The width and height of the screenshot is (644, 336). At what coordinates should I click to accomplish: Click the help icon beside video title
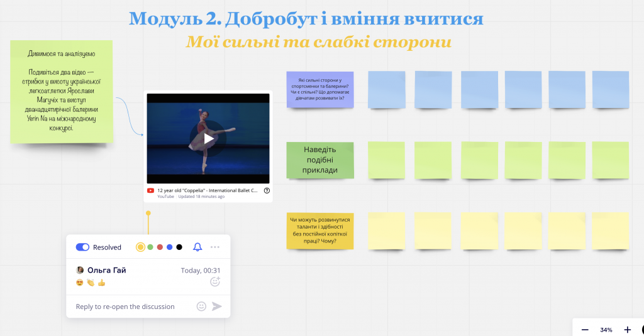click(x=267, y=190)
